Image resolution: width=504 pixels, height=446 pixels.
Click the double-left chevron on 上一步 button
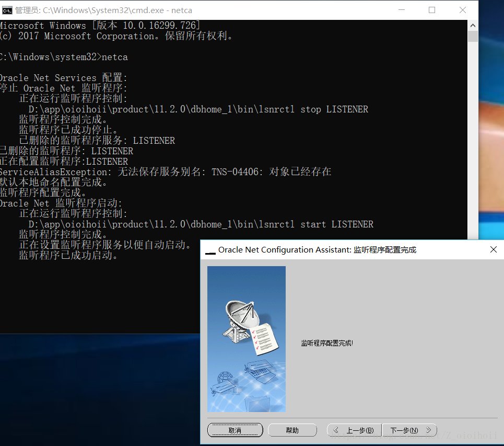point(337,430)
